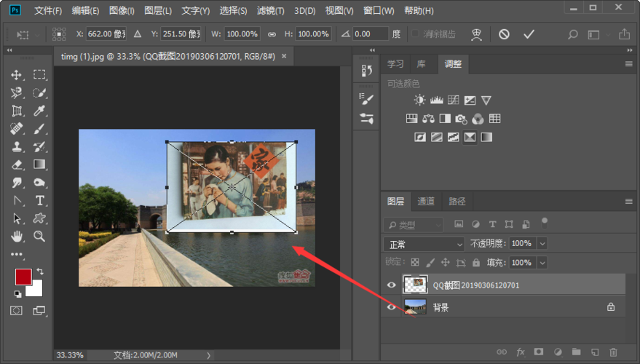Expand the 填充 fill dropdown arrow
640x364 pixels.
coord(542,262)
